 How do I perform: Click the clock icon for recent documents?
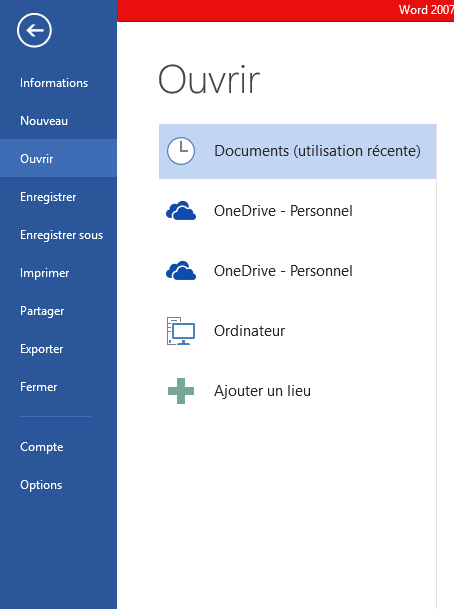[x=181, y=151]
